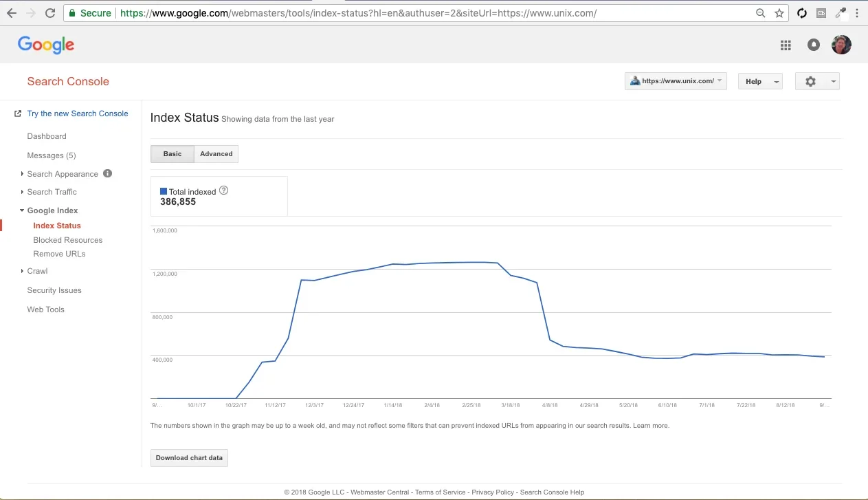Expand the Search Appearance section
Viewport: 868px width, 500px height.
coord(63,174)
